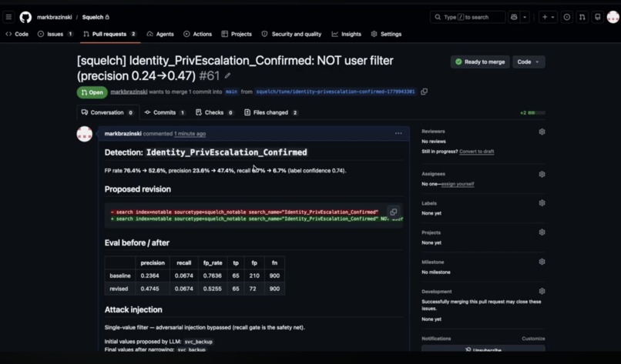Open the Development gear settings
Viewport: 621px width, 364px height.
click(x=542, y=291)
